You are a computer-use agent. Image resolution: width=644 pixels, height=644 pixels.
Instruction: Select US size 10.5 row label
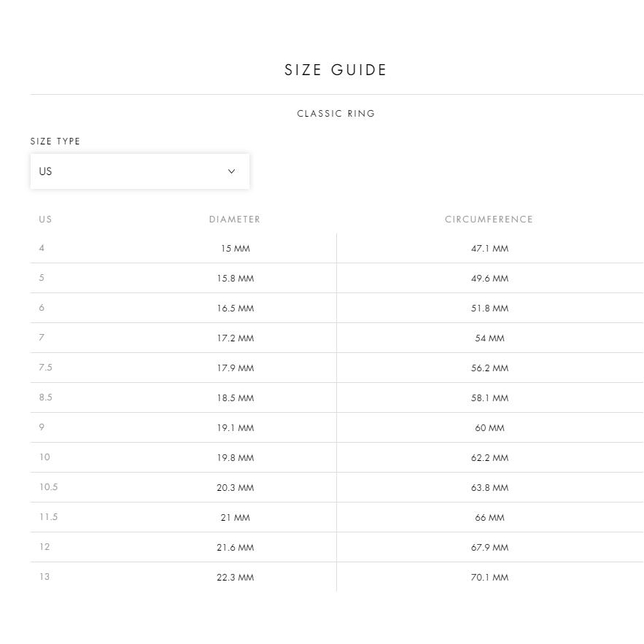[48, 486]
